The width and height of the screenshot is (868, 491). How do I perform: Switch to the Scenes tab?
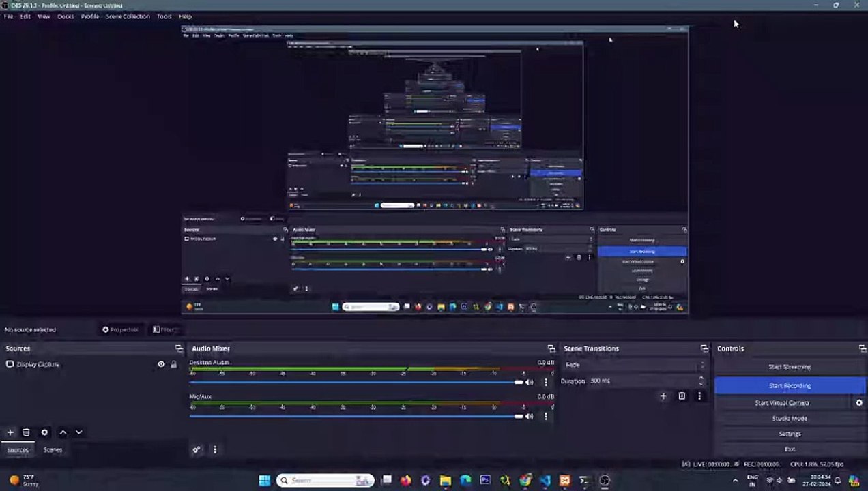point(53,450)
